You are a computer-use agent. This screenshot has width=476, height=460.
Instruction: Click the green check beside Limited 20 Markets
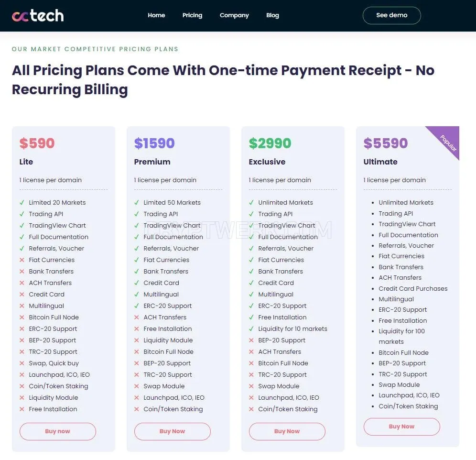[22, 202]
